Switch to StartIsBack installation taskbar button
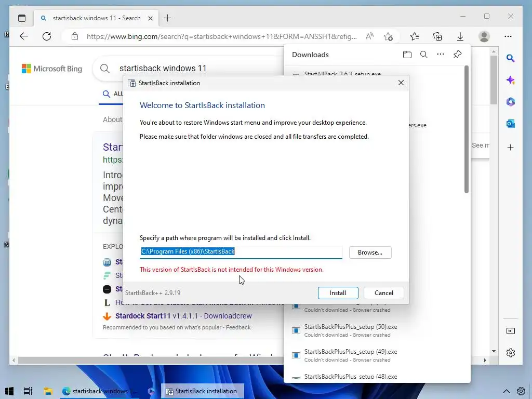The height and width of the screenshot is (399, 532). [202, 391]
